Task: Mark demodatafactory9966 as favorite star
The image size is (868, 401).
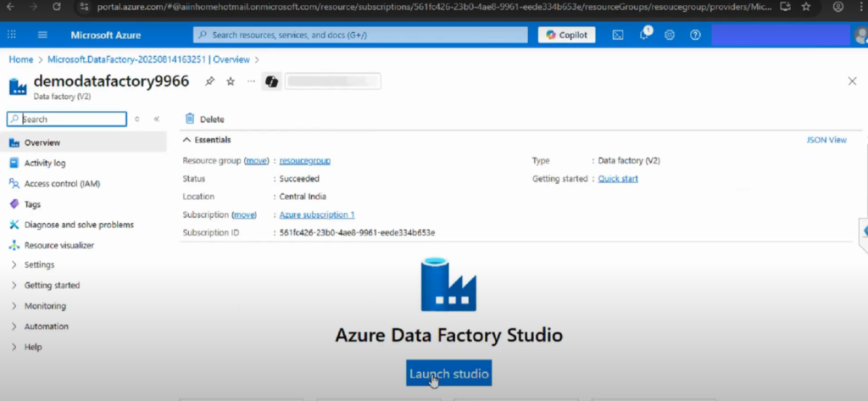Action: pyautogui.click(x=231, y=81)
